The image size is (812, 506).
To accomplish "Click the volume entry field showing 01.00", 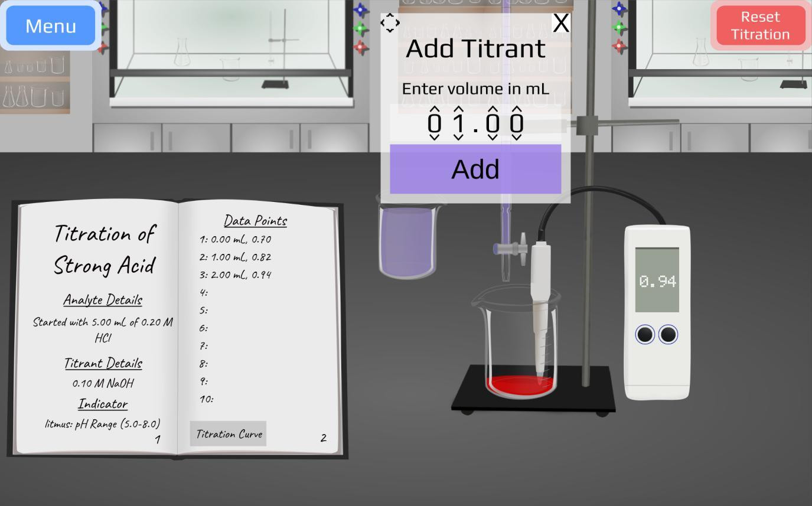I will point(475,123).
